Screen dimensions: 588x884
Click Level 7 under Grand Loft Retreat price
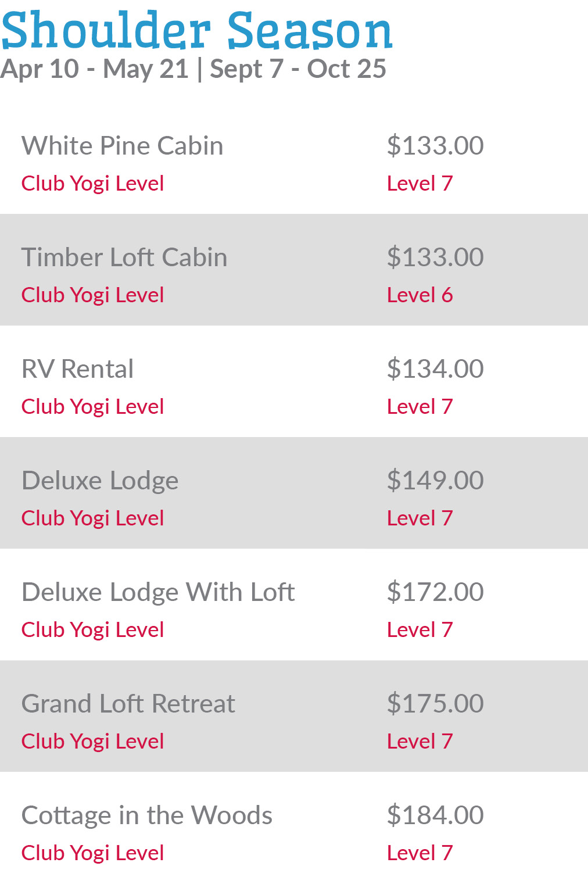click(420, 742)
